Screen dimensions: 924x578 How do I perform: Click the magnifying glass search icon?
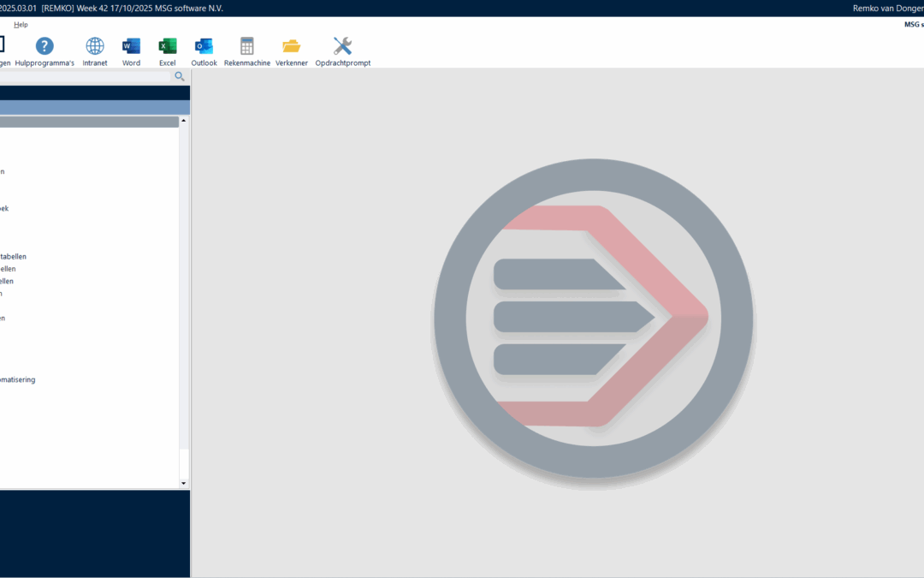tap(180, 76)
